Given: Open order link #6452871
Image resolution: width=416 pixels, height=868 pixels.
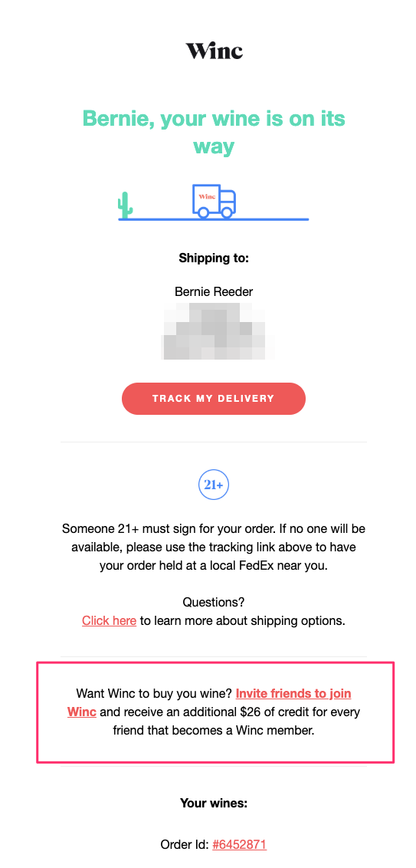Looking at the screenshot, I should click(x=240, y=845).
